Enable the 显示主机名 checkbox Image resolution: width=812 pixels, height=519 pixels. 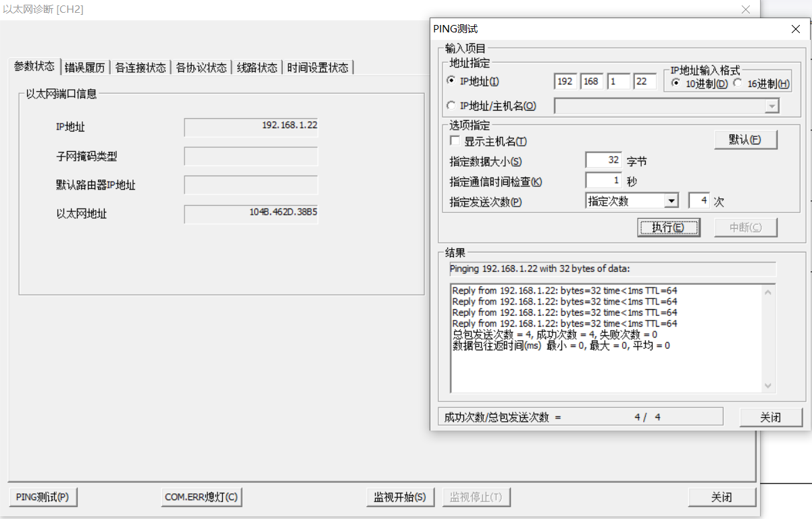[x=455, y=141]
